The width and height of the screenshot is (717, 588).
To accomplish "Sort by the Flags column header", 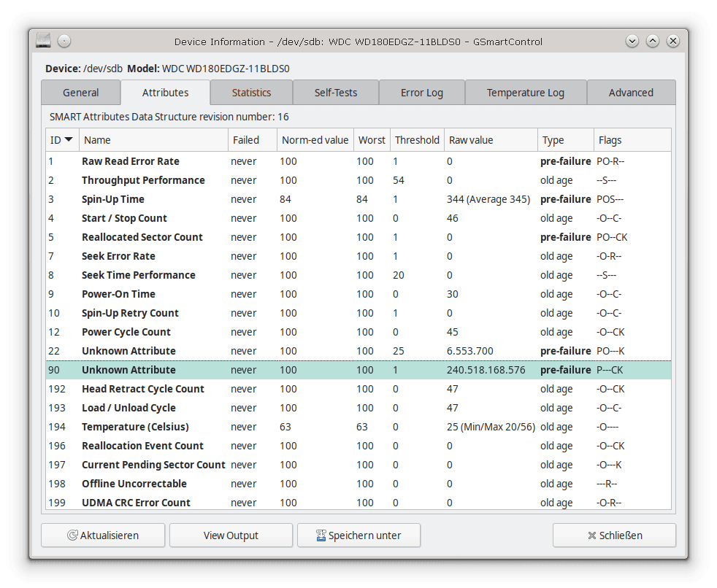I will (632, 140).
